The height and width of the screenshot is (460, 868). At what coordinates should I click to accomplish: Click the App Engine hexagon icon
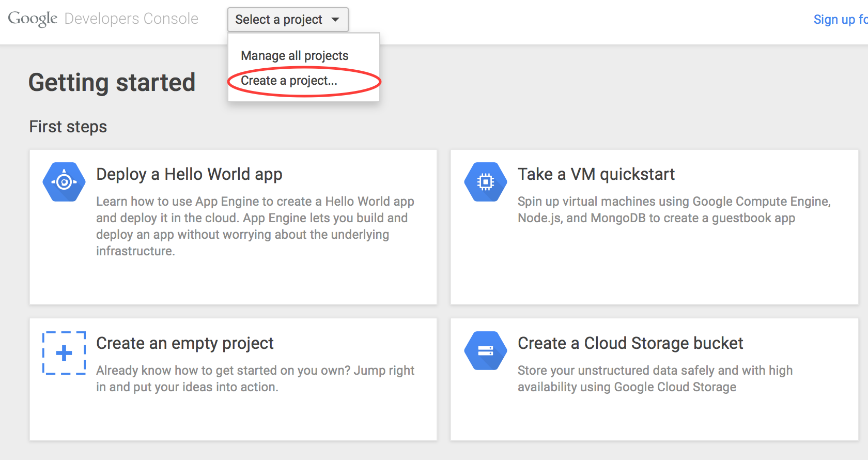[x=64, y=182]
